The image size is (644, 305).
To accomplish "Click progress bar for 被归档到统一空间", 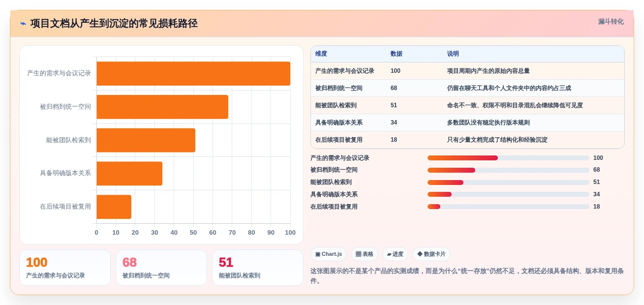I will click(x=508, y=170).
